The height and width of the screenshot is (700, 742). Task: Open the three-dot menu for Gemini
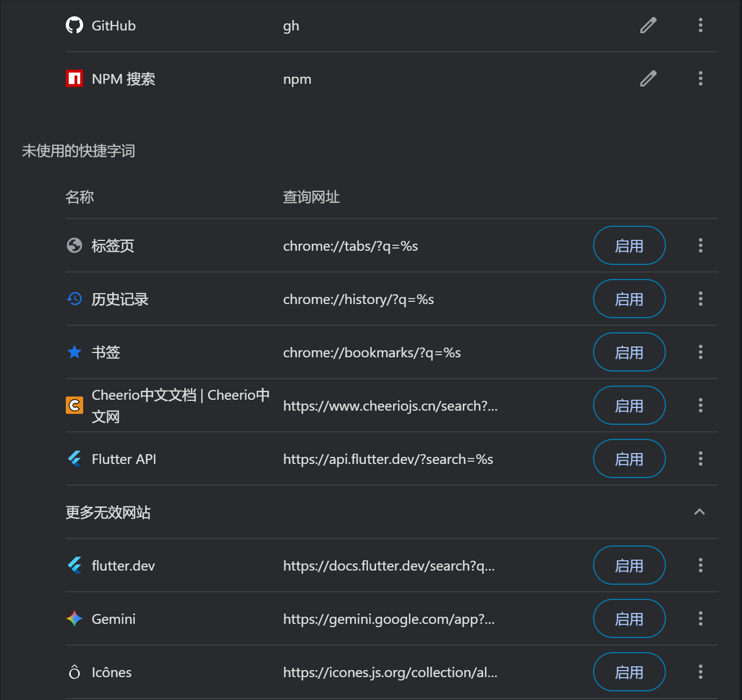point(700,618)
